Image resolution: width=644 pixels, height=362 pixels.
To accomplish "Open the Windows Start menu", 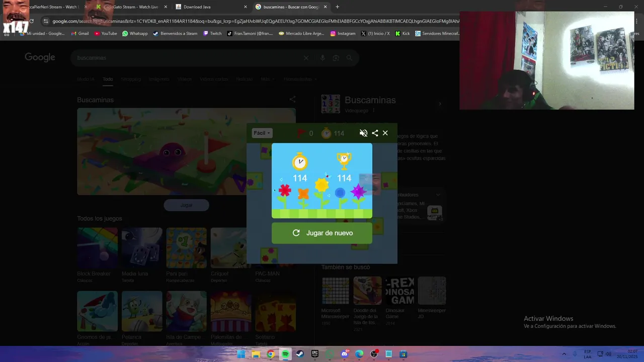I will coord(241,354).
